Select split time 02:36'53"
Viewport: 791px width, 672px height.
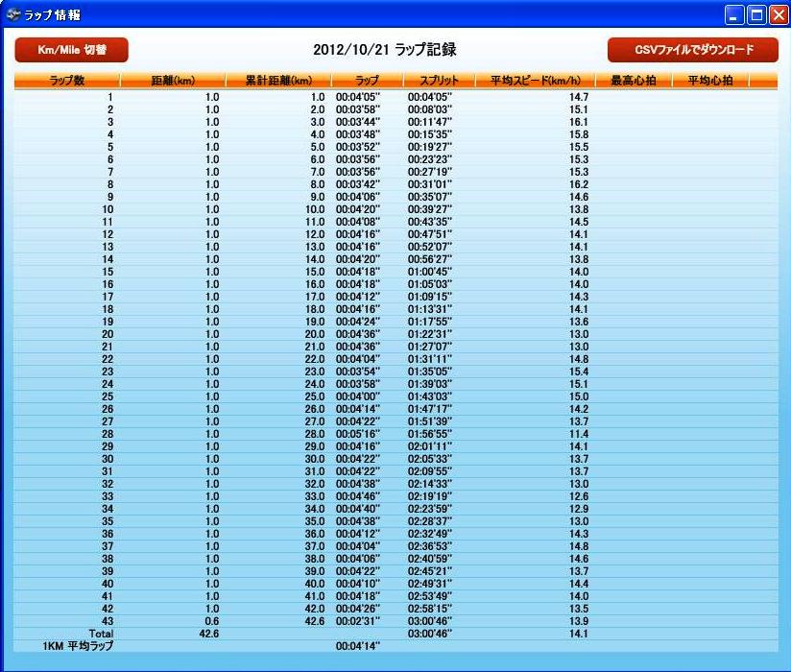coord(430,546)
